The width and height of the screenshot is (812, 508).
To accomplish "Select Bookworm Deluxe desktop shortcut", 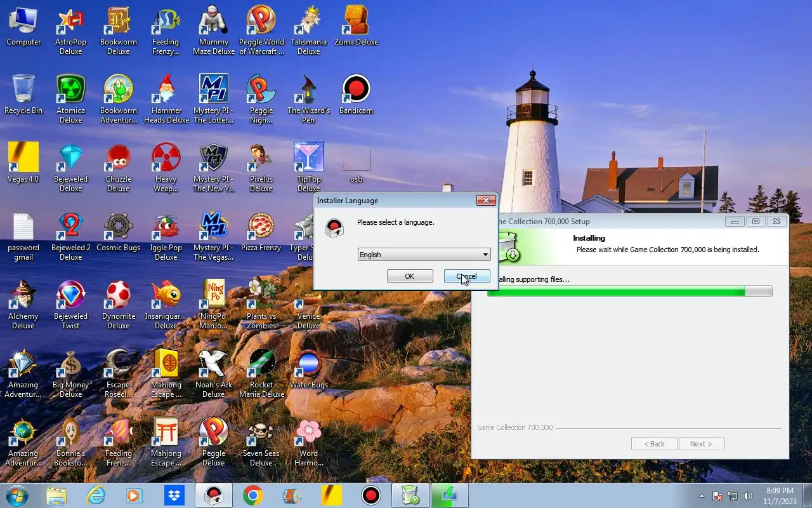I will (118, 31).
